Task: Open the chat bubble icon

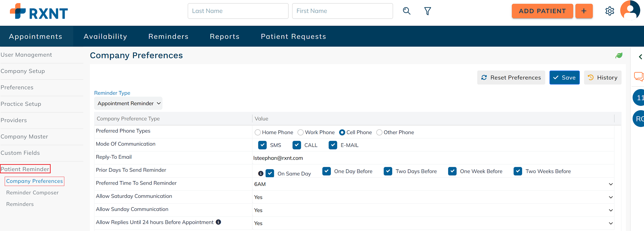Action: click(639, 76)
